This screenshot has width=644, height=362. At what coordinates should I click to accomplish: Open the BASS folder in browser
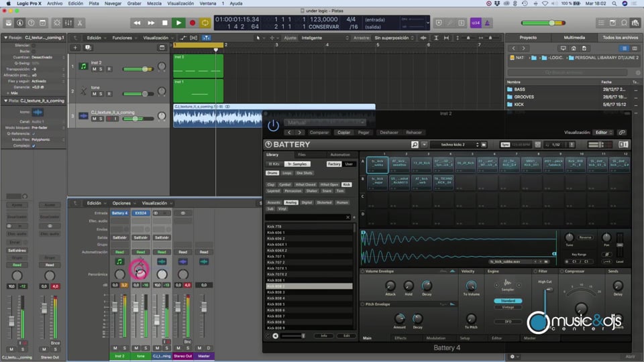click(519, 89)
